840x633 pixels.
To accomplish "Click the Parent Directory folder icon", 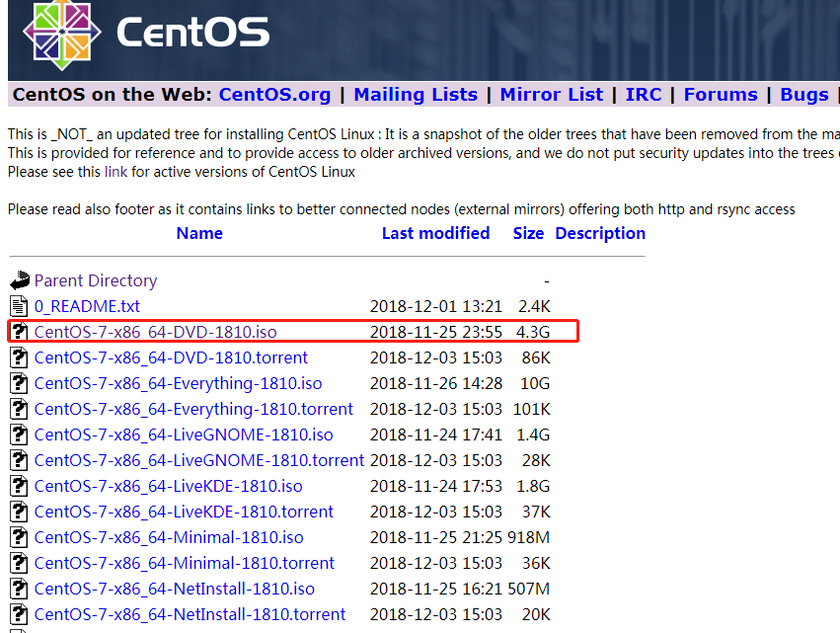I will pos(19,279).
